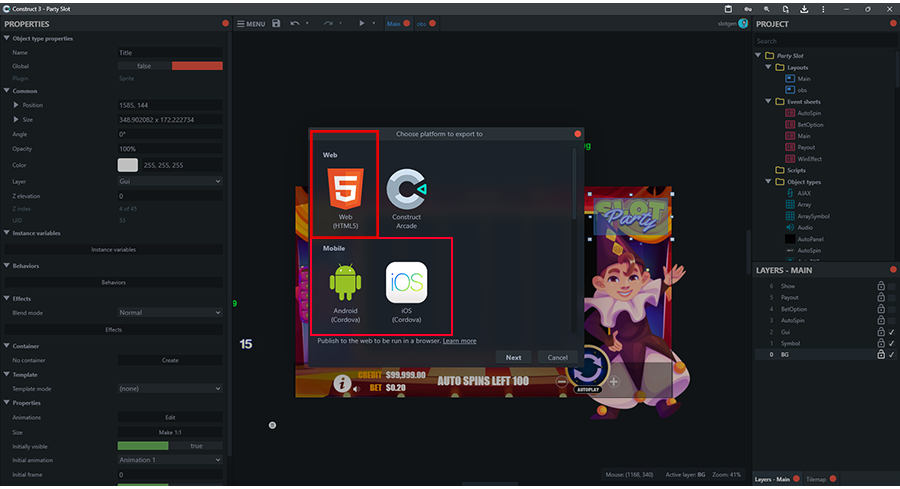The width and height of the screenshot is (900, 489).
Task: Choose Android (Cordova) export platform
Action: [x=346, y=292]
